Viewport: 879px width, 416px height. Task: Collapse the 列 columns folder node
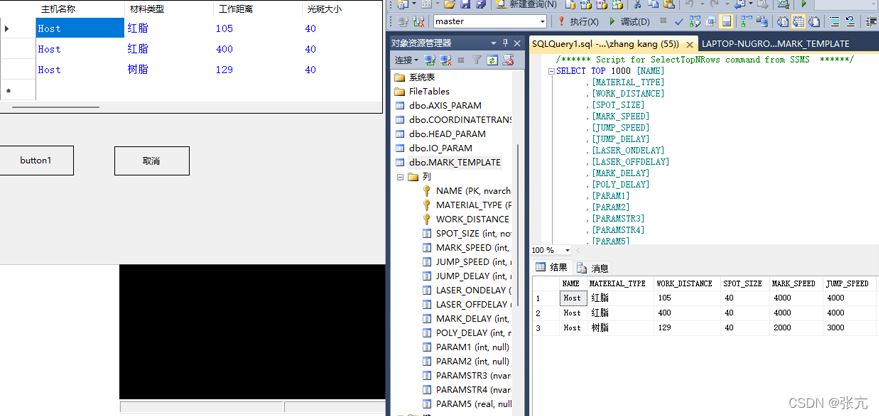click(x=400, y=176)
